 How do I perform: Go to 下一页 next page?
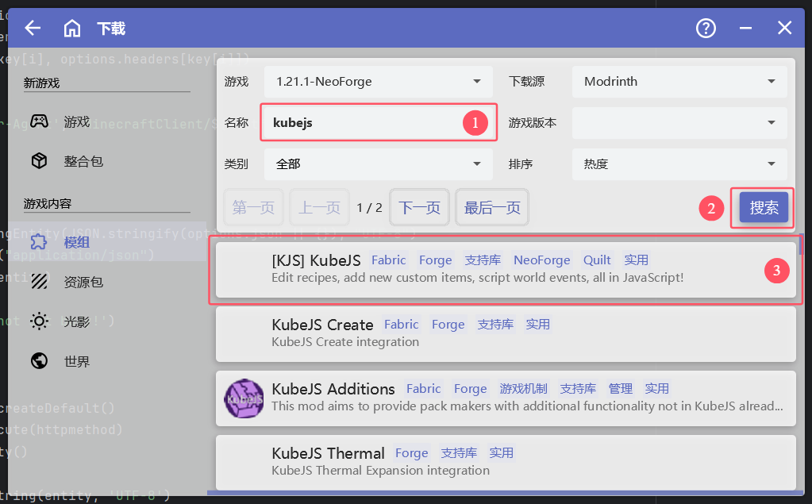419,208
